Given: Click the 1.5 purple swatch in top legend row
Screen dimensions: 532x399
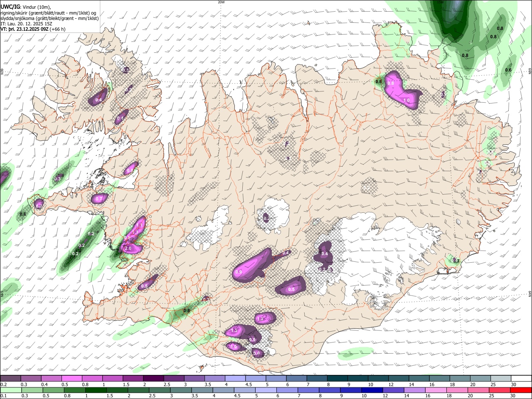Looking at the screenshot, I should [x=133, y=378].
